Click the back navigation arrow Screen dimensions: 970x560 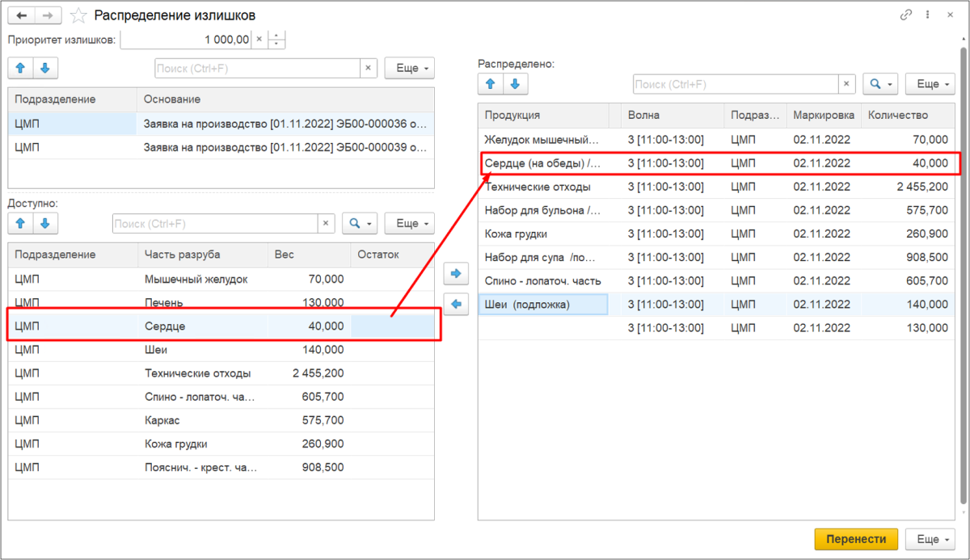pyautogui.click(x=23, y=16)
